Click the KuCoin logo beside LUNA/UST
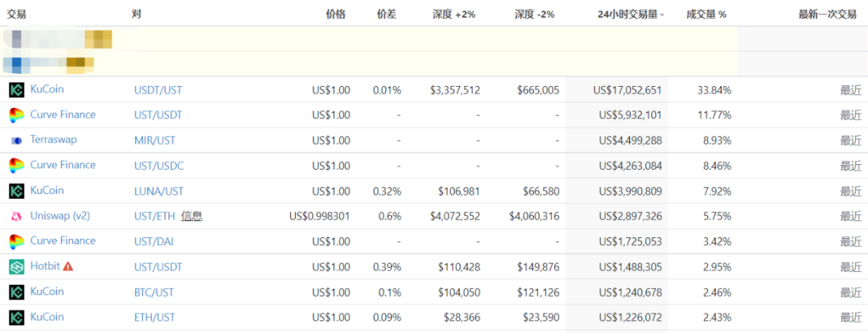 (x=17, y=191)
